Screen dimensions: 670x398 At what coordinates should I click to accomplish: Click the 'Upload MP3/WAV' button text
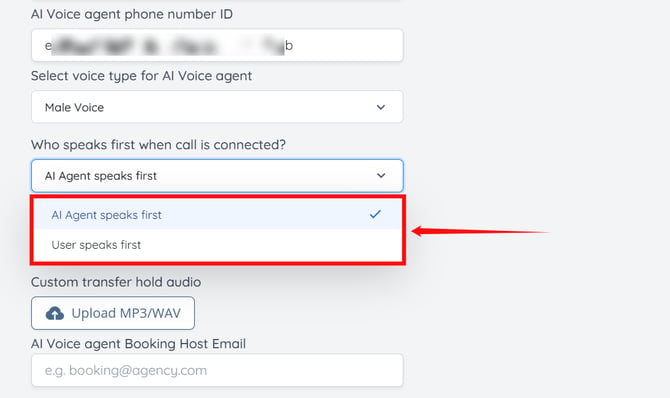pos(126,313)
